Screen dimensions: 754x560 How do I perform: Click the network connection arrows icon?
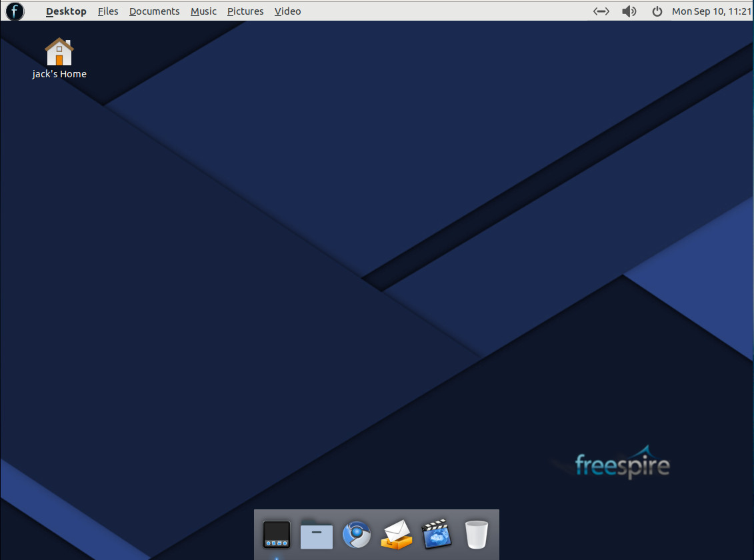pyautogui.click(x=601, y=11)
